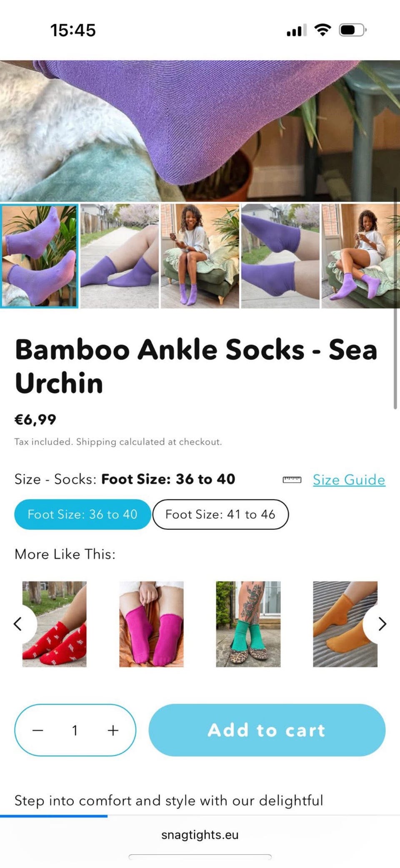Image resolution: width=400 pixels, height=868 pixels.
Task: Add to cart
Action: [x=267, y=730]
